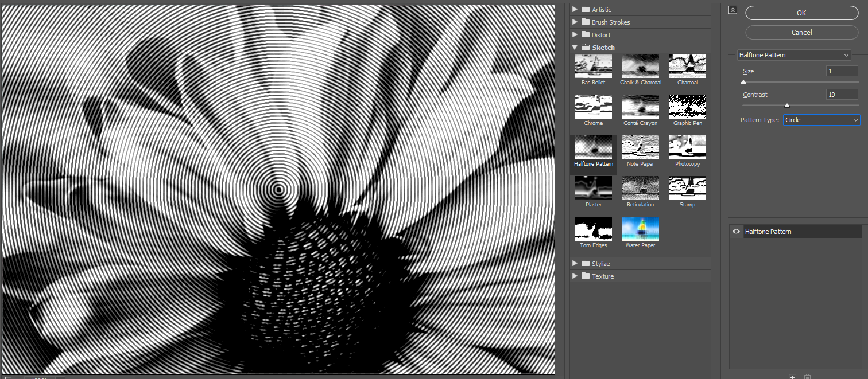Click the Contrast value field showing 19

(842, 95)
